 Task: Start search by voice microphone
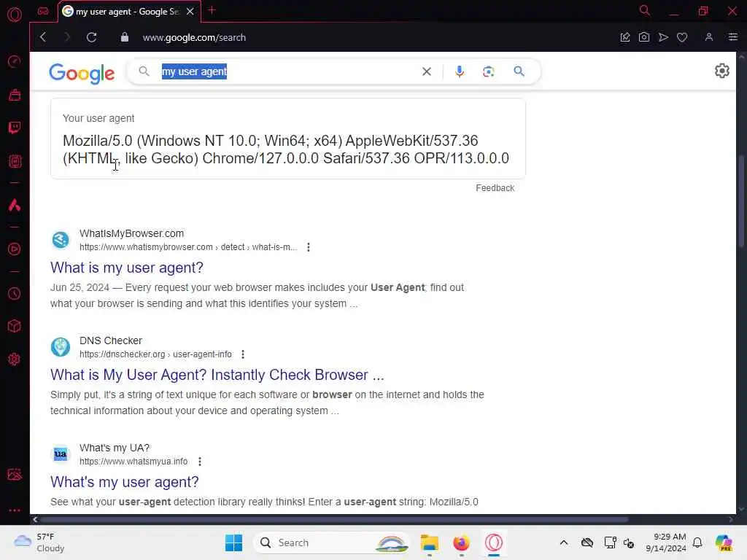(x=460, y=71)
